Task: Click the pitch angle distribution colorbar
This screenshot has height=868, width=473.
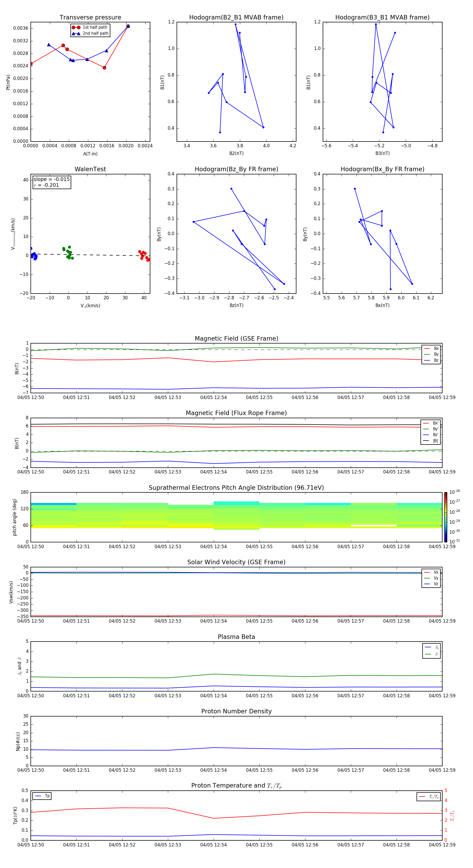Action: coord(446,517)
